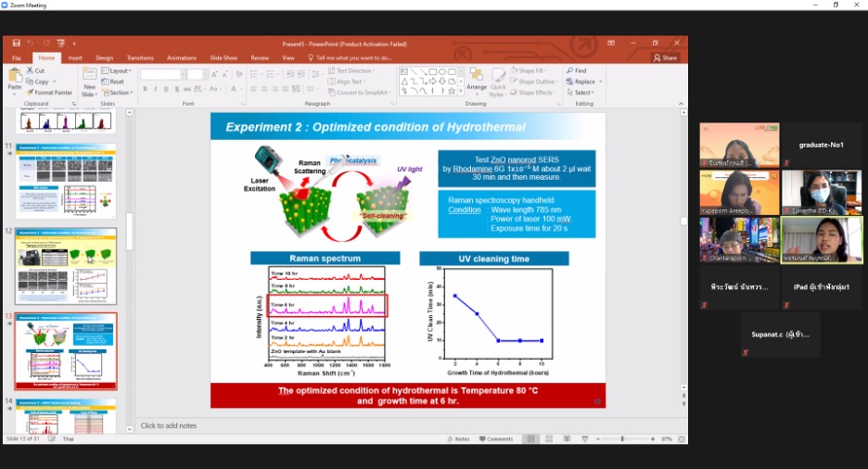Choose the right Arrow shape in gallery
The width and height of the screenshot is (868, 469).
pyautogui.click(x=433, y=82)
